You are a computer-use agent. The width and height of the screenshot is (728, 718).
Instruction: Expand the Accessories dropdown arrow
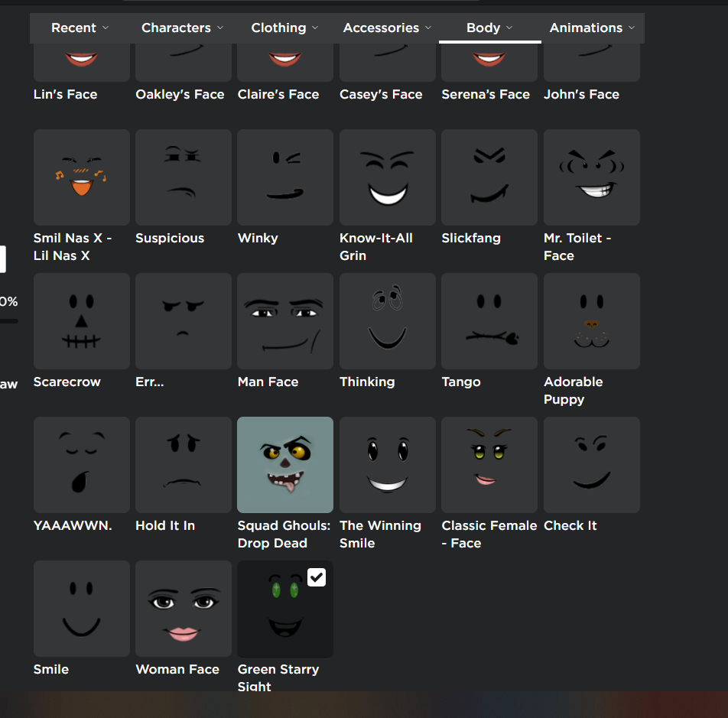(428, 28)
